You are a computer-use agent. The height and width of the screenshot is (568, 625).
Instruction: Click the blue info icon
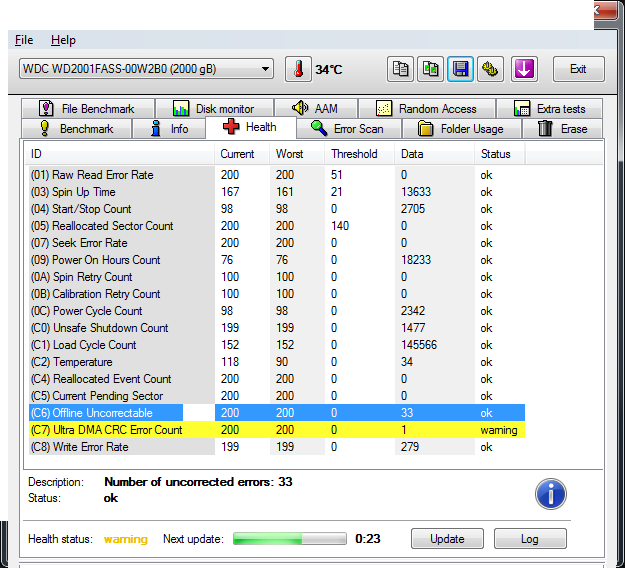(550, 493)
